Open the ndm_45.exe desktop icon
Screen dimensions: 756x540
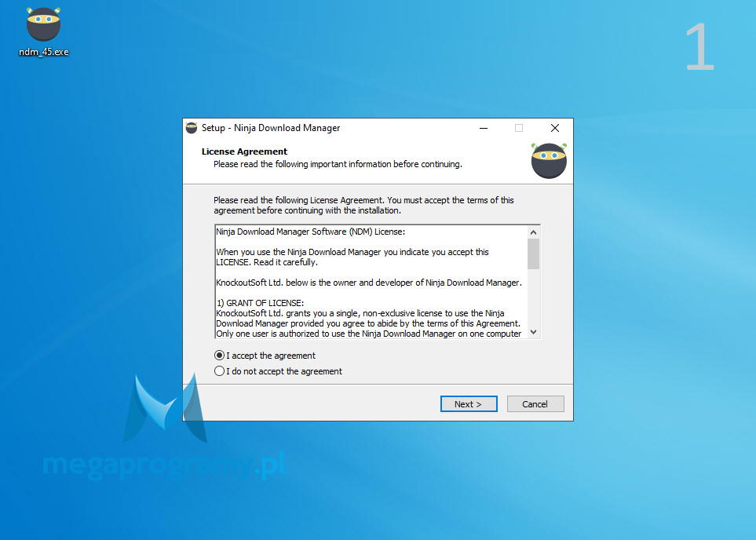coord(43,32)
